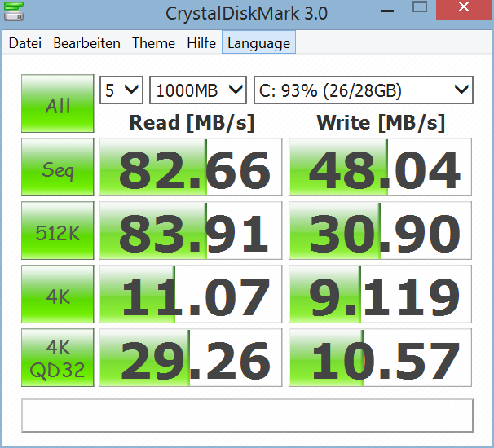Open the Language menu
Screen dimensions: 494x448
click(x=258, y=42)
